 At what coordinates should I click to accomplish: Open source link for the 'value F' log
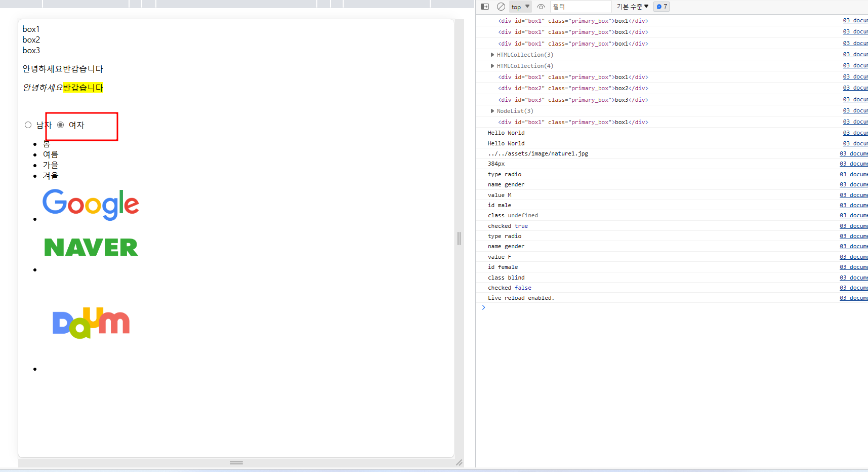(854, 257)
